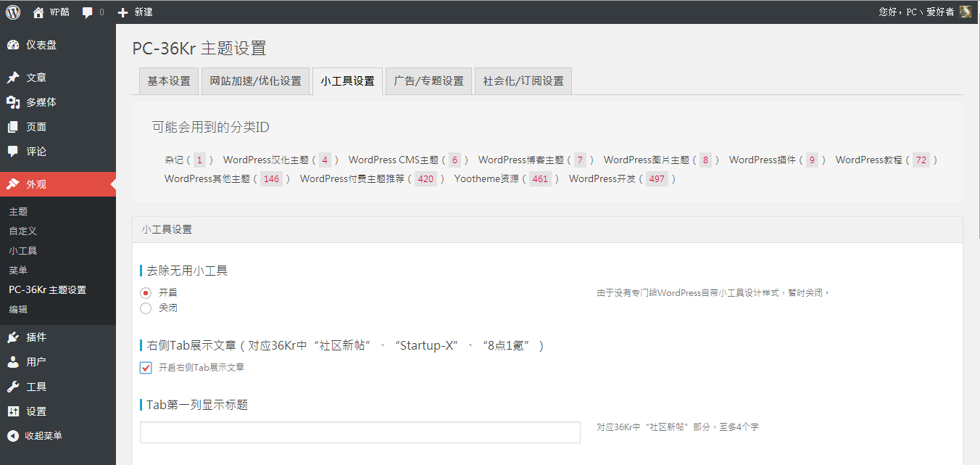Switch to 基本设置 tab

pos(169,81)
